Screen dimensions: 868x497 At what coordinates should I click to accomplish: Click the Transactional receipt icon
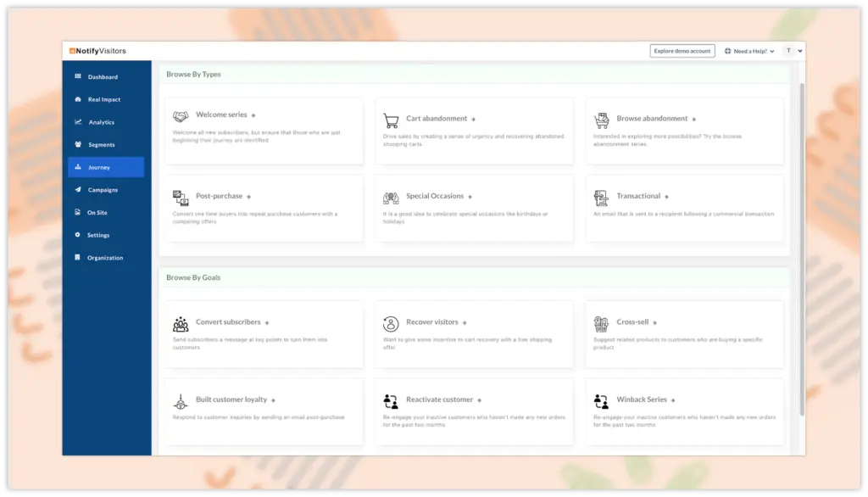(x=601, y=198)
